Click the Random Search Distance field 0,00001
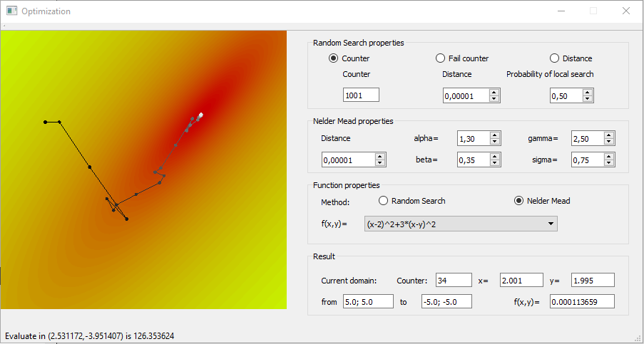Viewport: 644px width, 344px height. point(466,96)
